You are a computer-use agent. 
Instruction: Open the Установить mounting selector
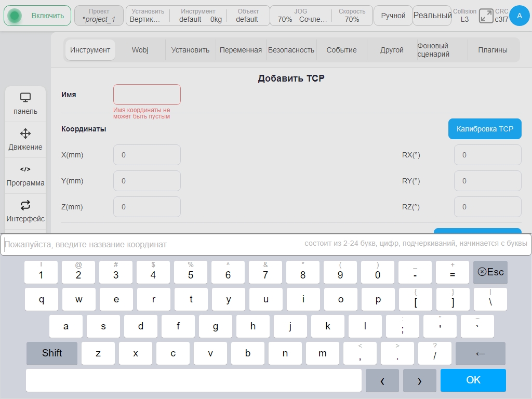148,16
